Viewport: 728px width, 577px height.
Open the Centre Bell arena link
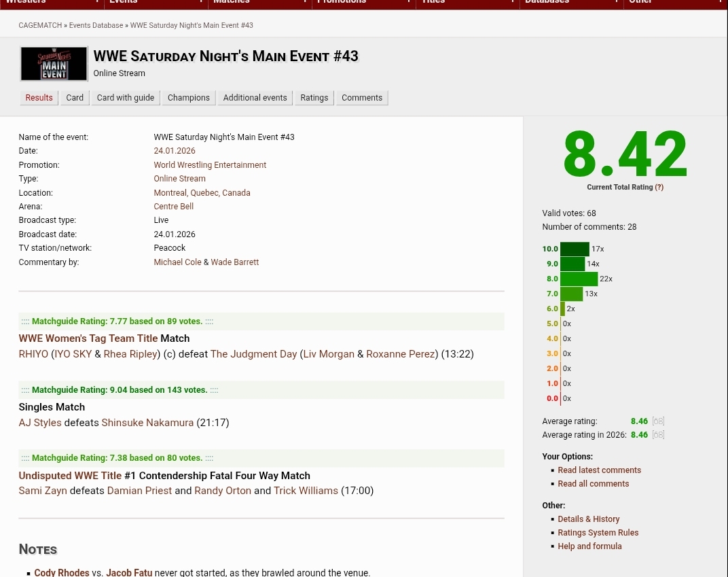[174, 207]
